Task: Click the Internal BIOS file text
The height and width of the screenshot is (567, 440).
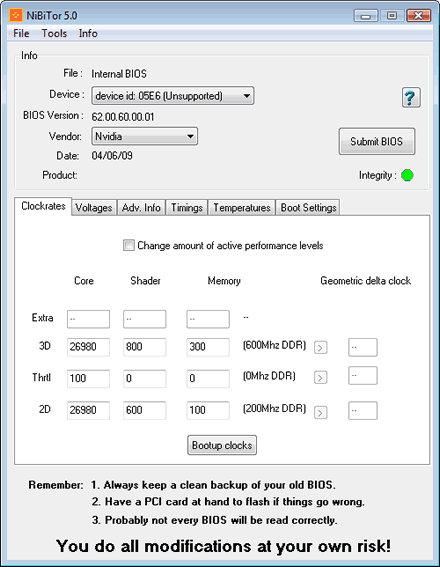Action: pos(119,74)
